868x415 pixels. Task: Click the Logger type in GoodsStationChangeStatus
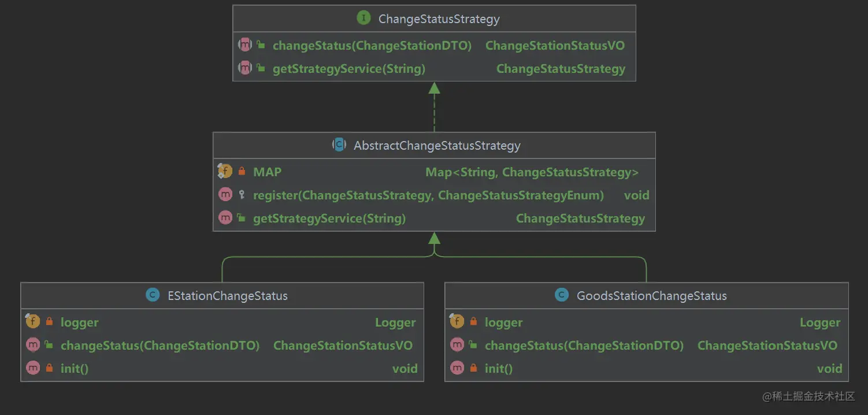(x=820, y=323)
